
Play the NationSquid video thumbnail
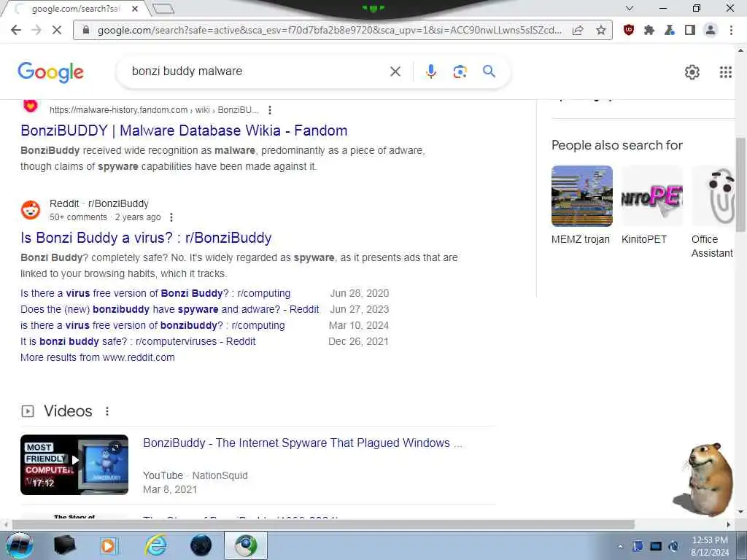click(74, 464)
